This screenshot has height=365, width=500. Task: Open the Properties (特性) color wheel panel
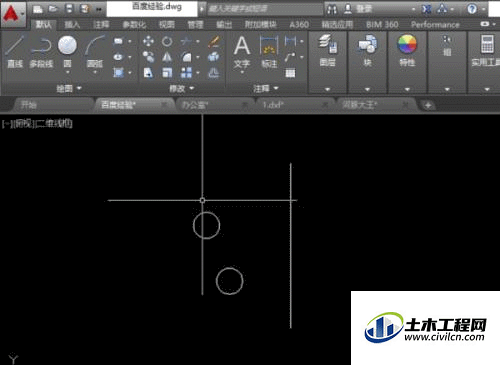coord(407,50)
